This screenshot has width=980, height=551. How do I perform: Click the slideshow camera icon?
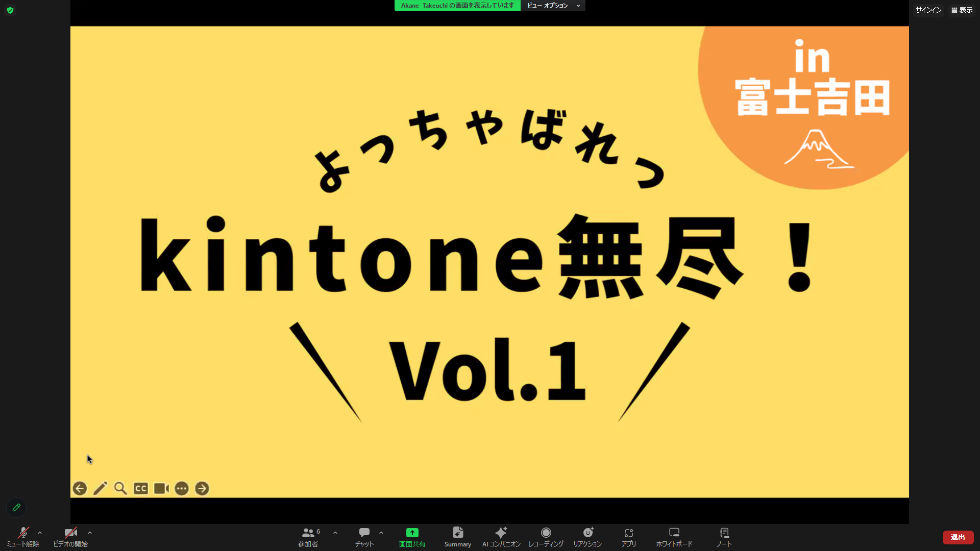point(161,489)
